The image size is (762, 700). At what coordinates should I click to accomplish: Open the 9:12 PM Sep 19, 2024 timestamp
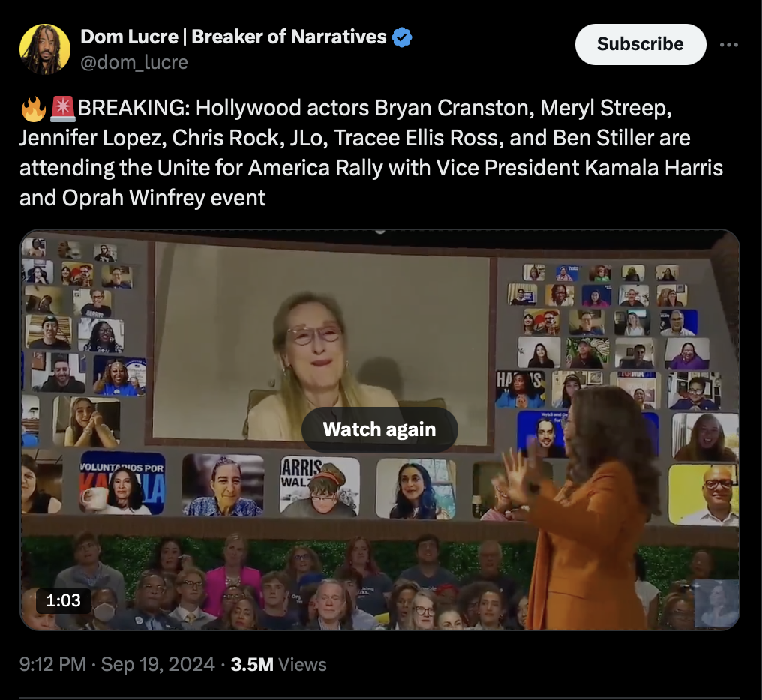[117, 664]
